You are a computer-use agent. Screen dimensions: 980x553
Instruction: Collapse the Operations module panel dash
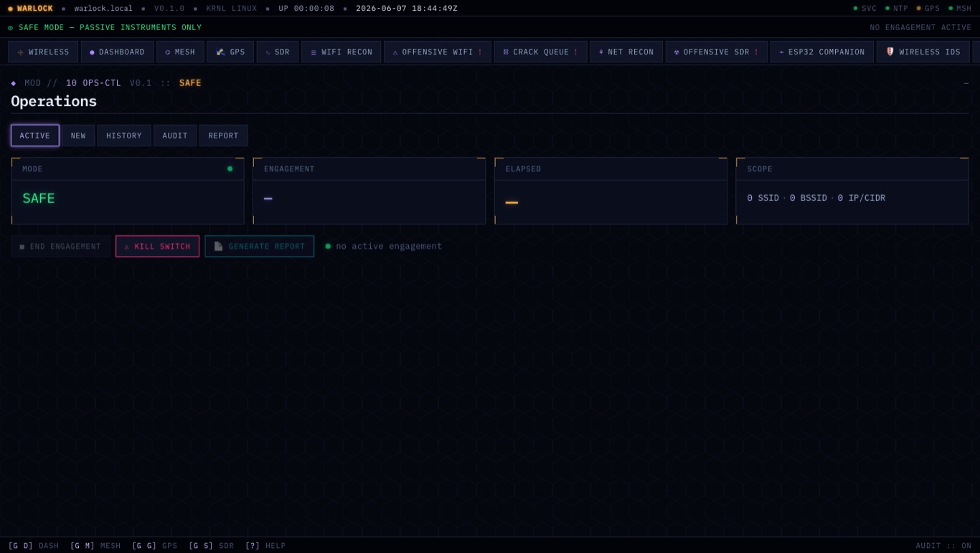(x=966, y=83)
